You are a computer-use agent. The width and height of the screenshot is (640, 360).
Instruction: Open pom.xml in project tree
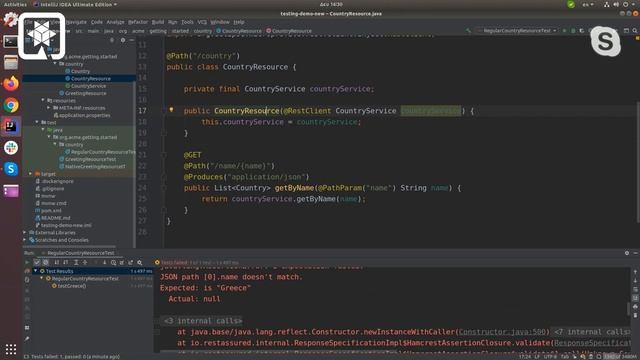coord(51,211)
